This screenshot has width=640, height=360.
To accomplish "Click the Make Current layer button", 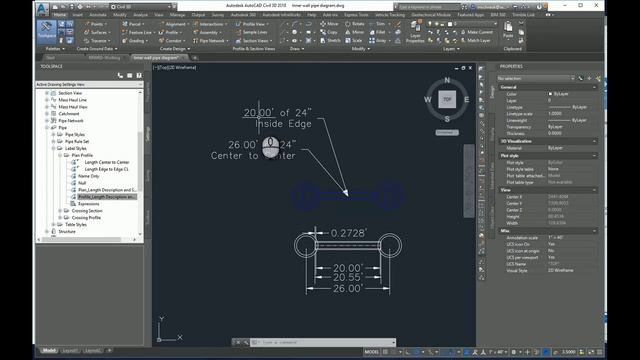I will click(x=476, y=32).
